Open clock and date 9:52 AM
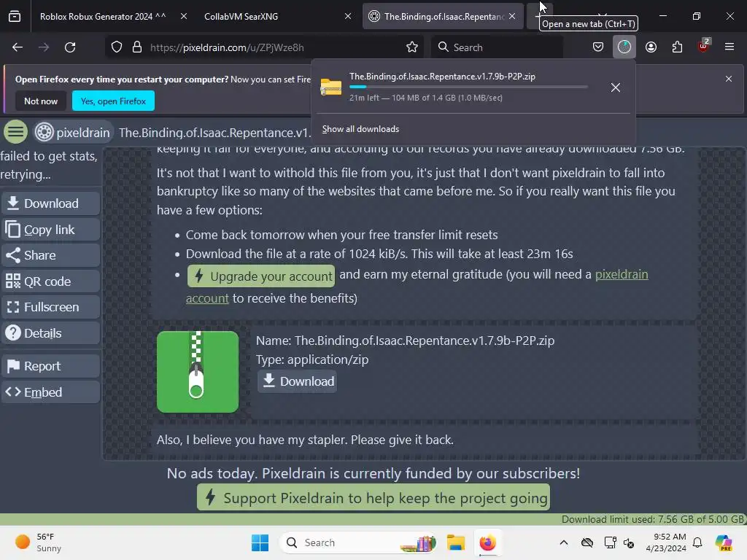Viewport: 747px width, 560px height. point(666,542)
